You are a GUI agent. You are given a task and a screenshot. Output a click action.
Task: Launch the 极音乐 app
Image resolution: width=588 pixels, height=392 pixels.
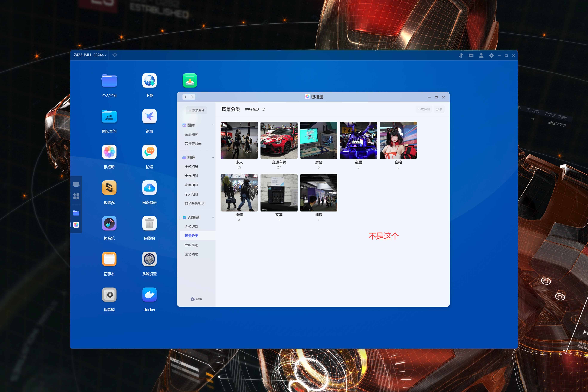coord(109,223)
